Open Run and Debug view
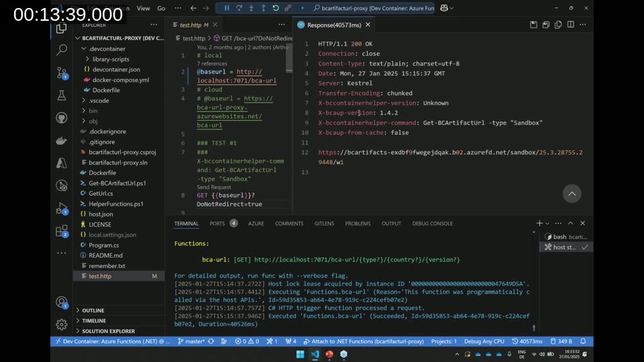 62,208
